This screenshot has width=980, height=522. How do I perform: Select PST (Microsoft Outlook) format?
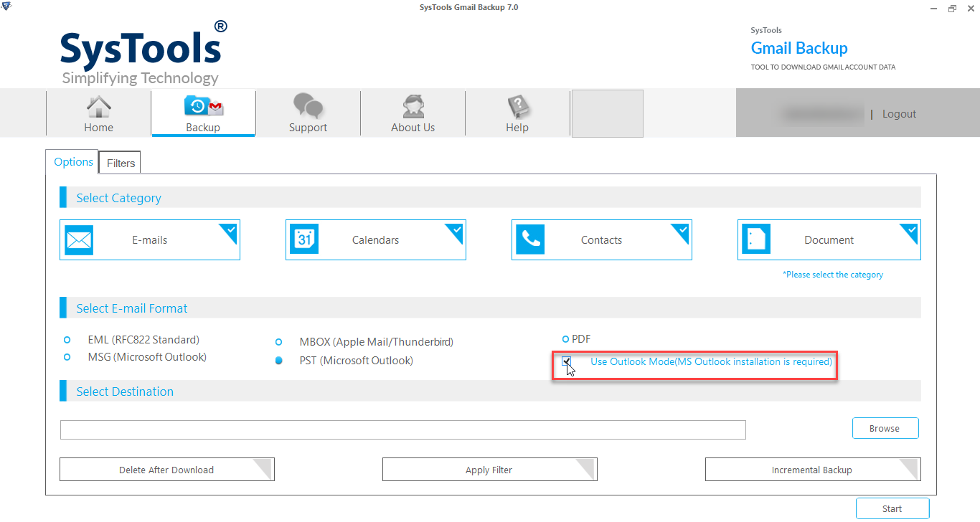279,361
